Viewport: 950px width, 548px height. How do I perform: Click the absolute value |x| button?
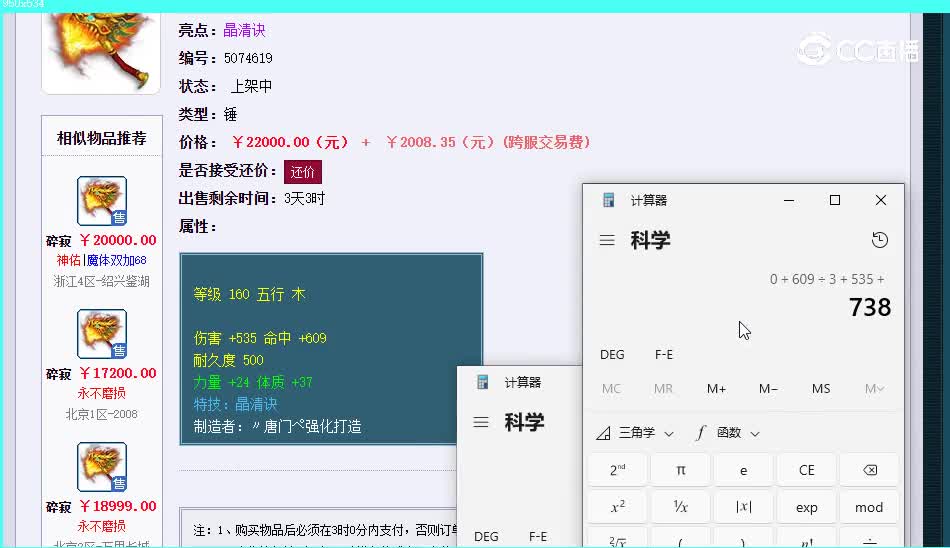(x=743, y=507)
